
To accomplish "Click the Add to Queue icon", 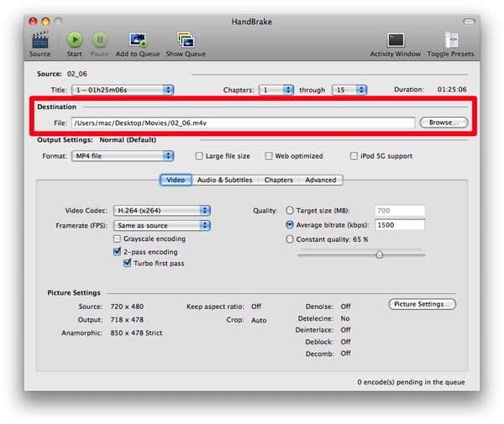I will click(x=138, y=39).
